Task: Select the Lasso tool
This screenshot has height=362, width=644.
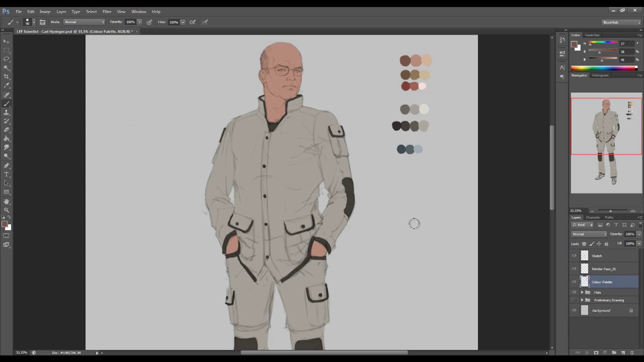Action: click(6, 59)
